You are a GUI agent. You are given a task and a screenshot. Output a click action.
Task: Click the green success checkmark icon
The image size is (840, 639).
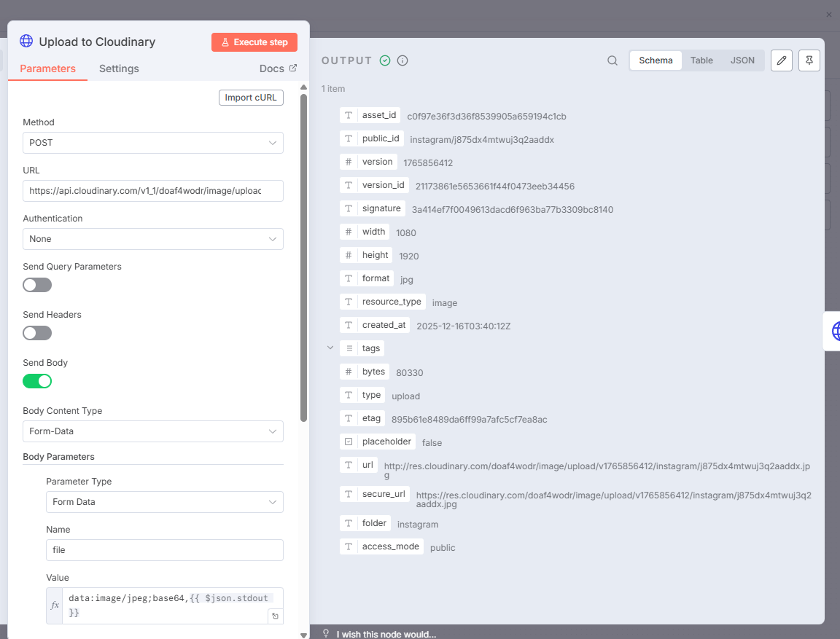(x=385, y=60)
